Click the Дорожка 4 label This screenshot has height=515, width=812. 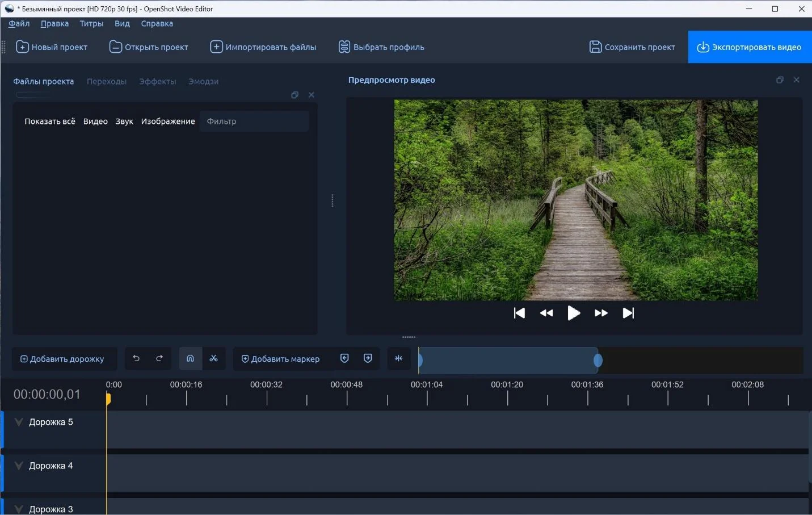point(51,466)
